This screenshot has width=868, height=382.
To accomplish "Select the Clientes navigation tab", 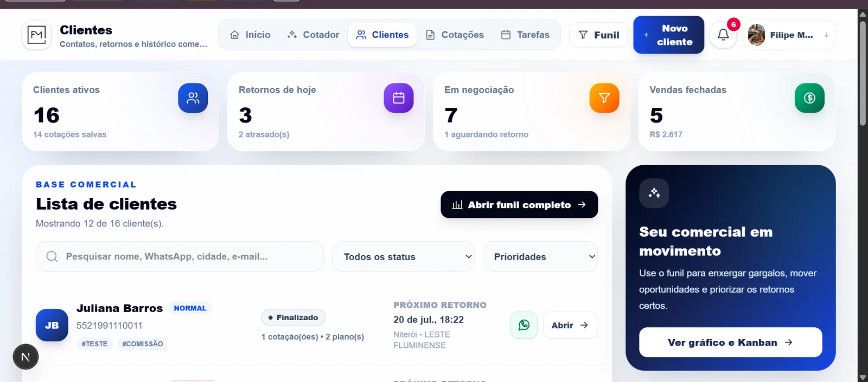I will [382, 35].
